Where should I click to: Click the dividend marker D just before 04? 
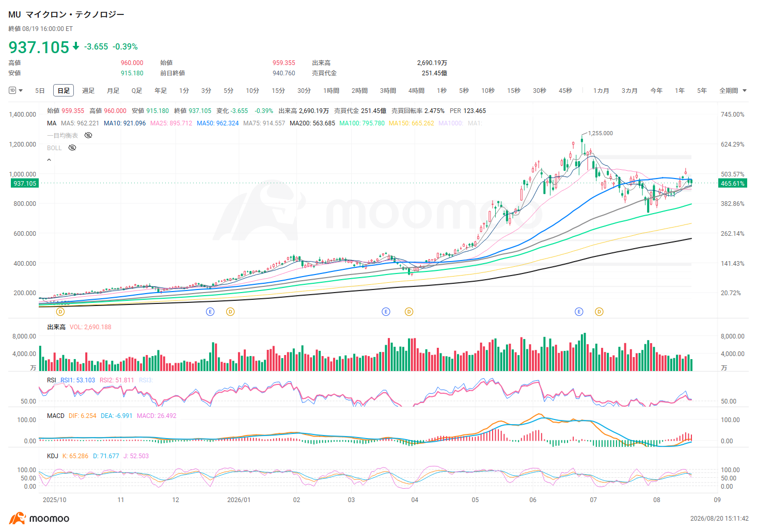pos(409,312)
